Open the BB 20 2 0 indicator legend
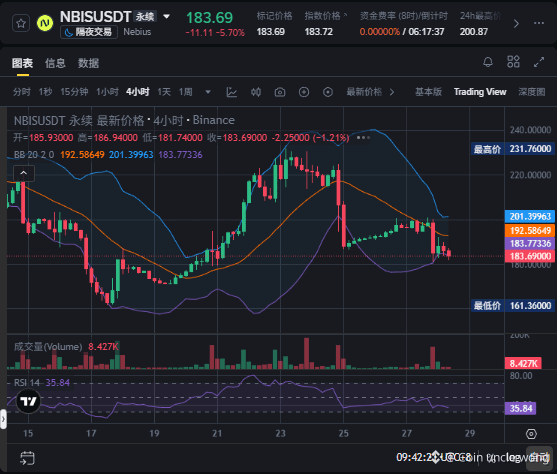The image size is (557, 474). tap(34, 155)
